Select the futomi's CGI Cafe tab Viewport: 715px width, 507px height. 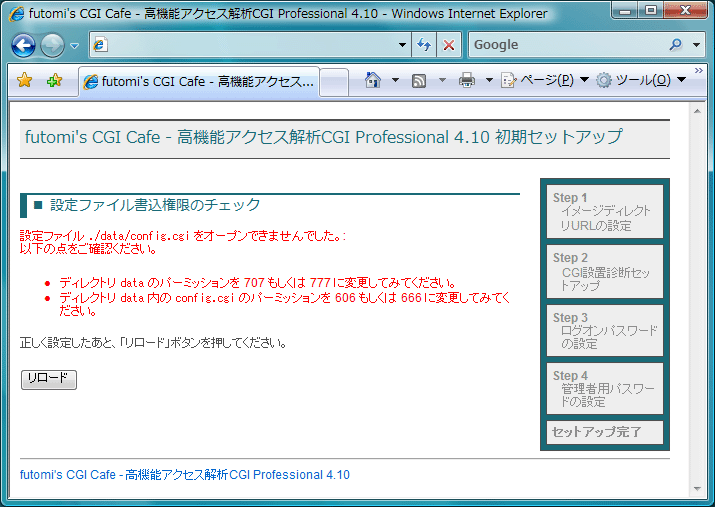[x=199, y=82]
